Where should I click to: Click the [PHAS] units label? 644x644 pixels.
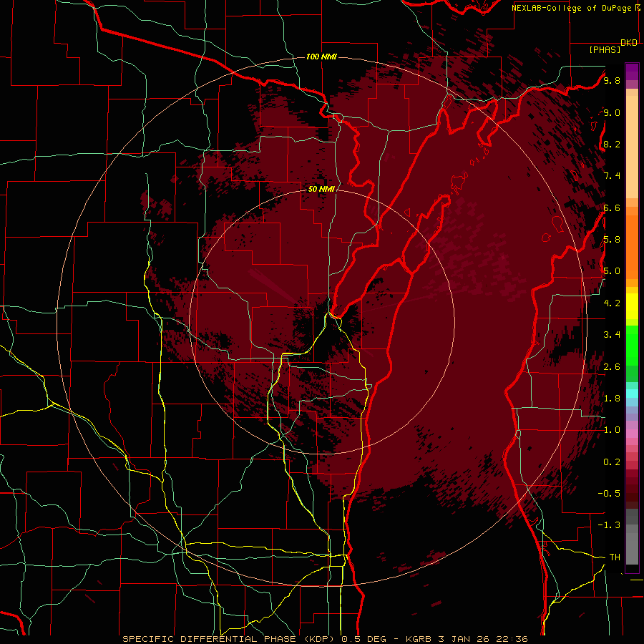(605, 49)
